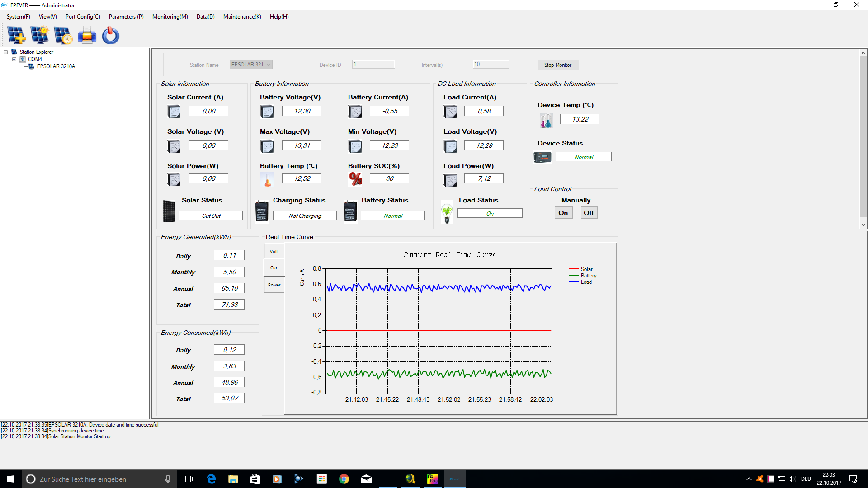Screen dimensions: 868x488
Task: Click the printer toolbar icon
Action: coord(87,35)
